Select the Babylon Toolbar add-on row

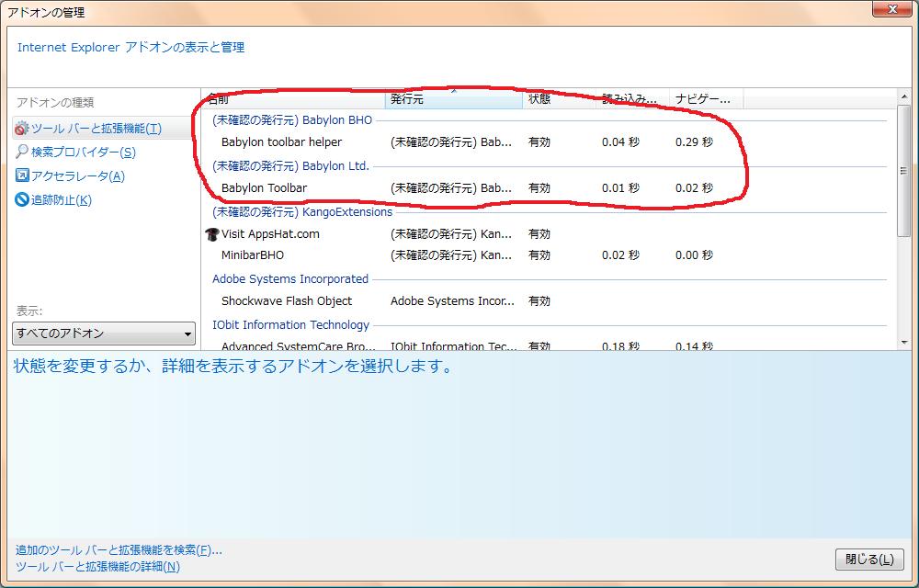[548, 188]
